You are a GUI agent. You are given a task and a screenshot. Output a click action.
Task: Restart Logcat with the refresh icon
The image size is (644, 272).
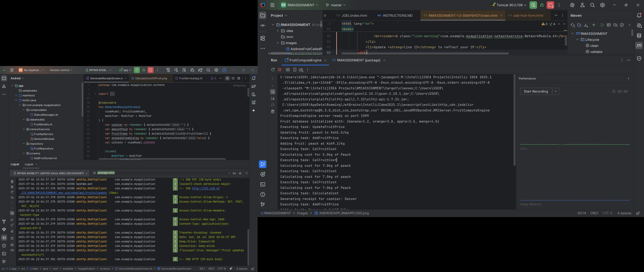12,192
